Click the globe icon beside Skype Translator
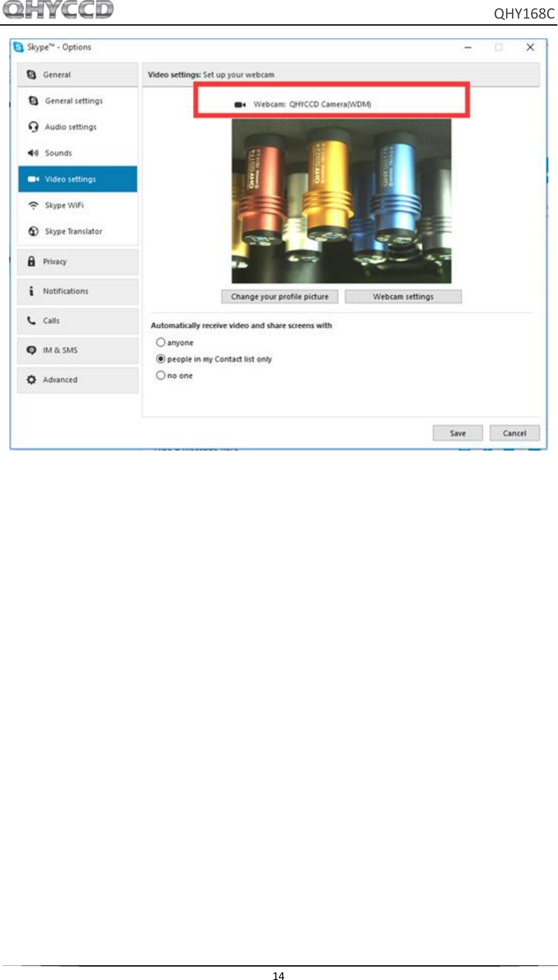Viewport: 558px width, 980px height. point(33,232)
